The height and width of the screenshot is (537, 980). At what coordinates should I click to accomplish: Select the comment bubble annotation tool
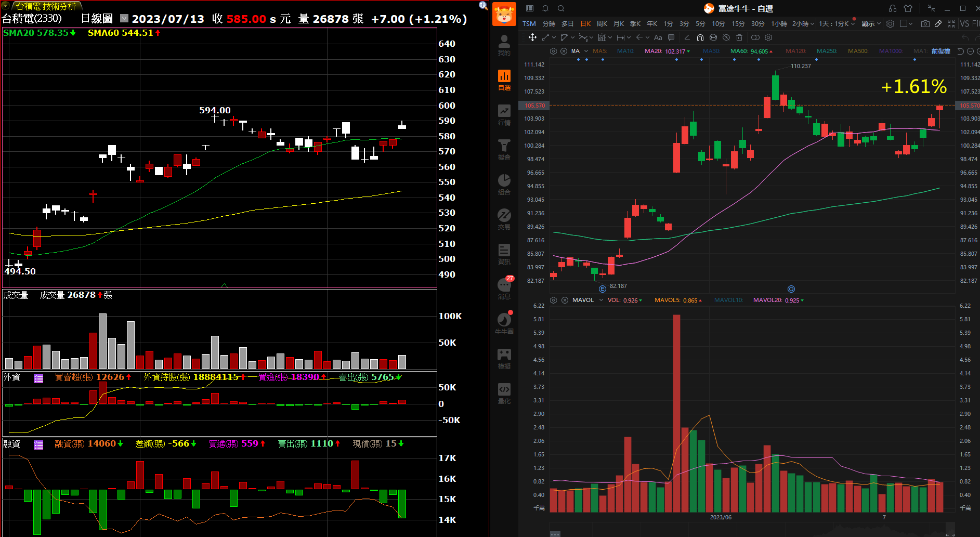(671, 37)
